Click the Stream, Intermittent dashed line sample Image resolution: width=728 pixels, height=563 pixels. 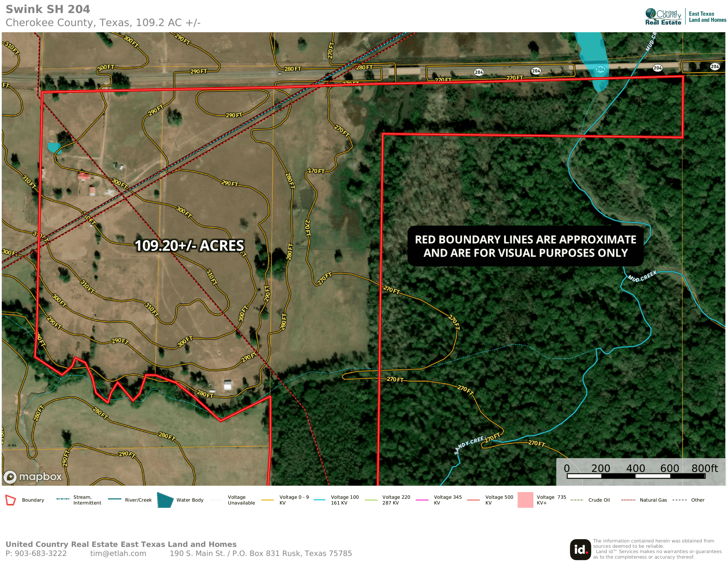(x=63, y=499)
